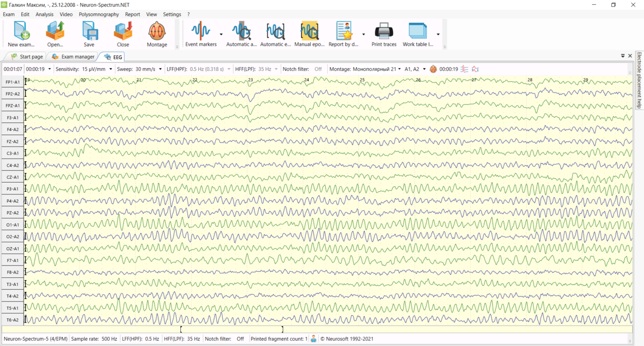The width and height of the screenshot is (644, 346).
Task: Click the 00:01:07 total time field
Action: 13,69
